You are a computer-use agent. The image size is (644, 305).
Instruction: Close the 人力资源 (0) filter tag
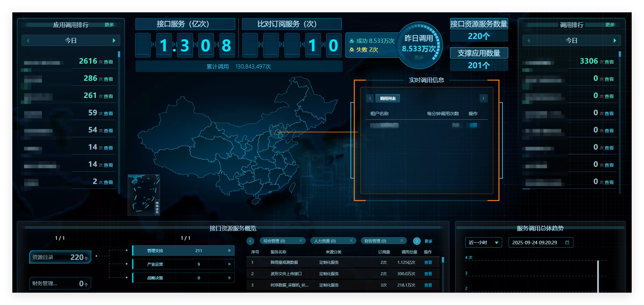351,241
